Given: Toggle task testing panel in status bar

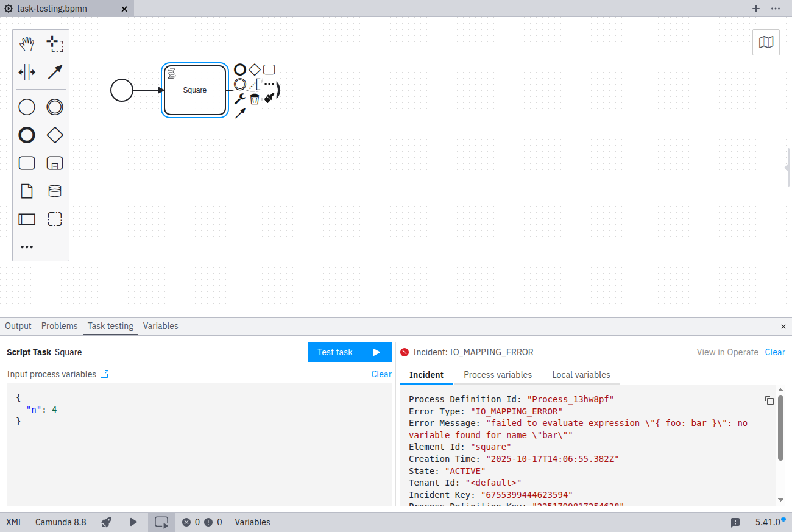Looking at the screenshot, I should coord(161,522).
